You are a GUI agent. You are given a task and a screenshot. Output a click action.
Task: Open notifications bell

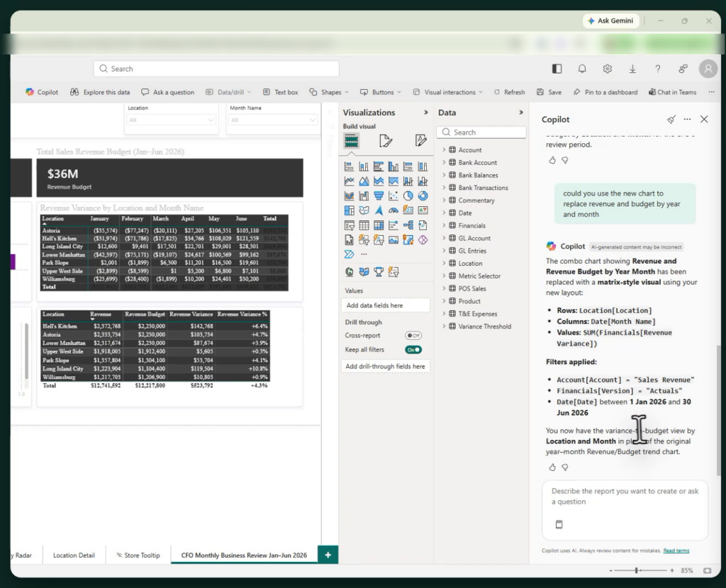click(x=582, y=69)
